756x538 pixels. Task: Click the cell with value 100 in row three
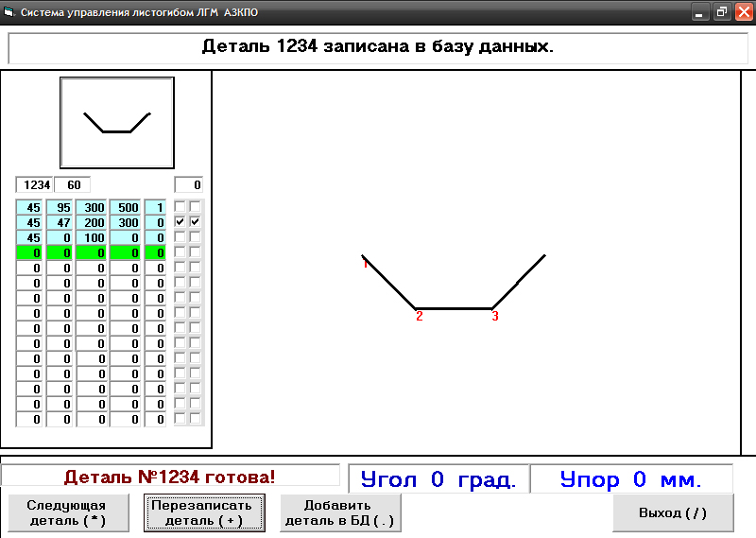pyautogui.click(x=92, y=237)
